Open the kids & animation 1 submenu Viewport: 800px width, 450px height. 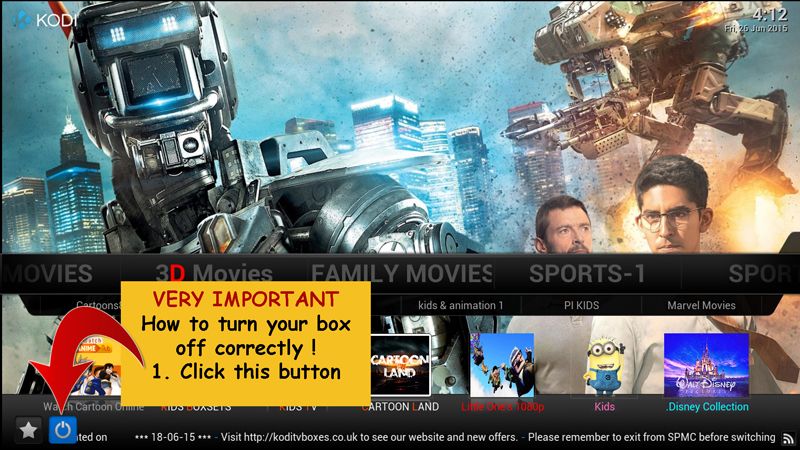click(460, 305)
